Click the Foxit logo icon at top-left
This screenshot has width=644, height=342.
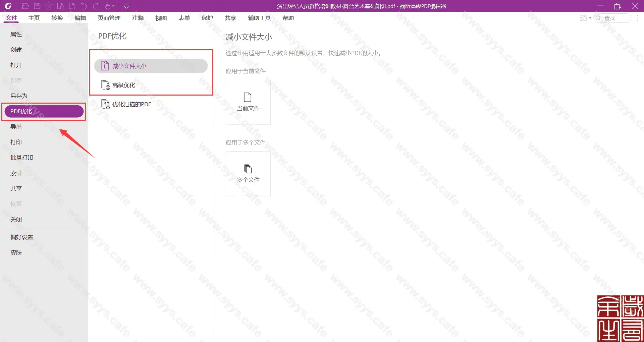[8, 6]
